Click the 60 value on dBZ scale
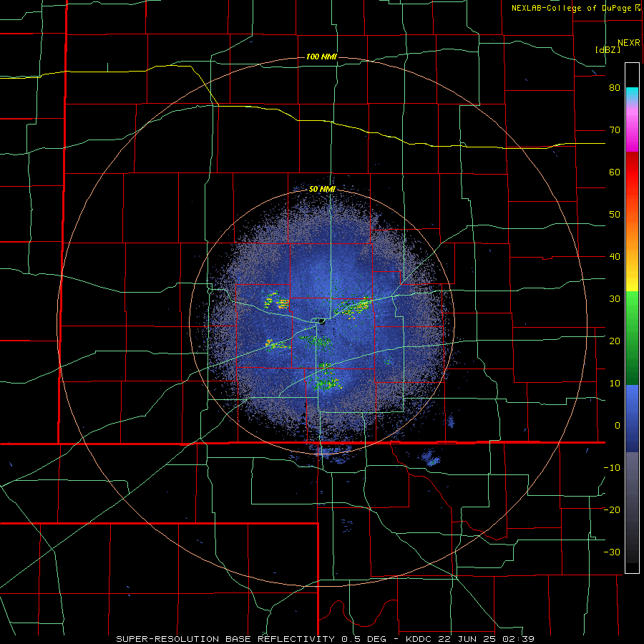644x644 pixels. [x=615, y=172]
